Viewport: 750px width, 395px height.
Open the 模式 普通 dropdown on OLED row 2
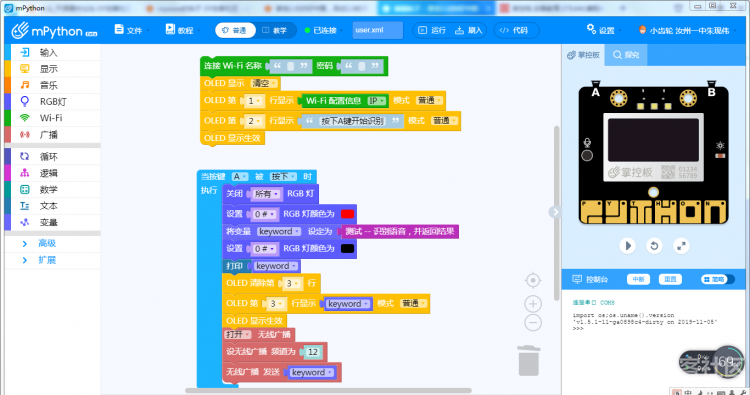tap(444, 121)
